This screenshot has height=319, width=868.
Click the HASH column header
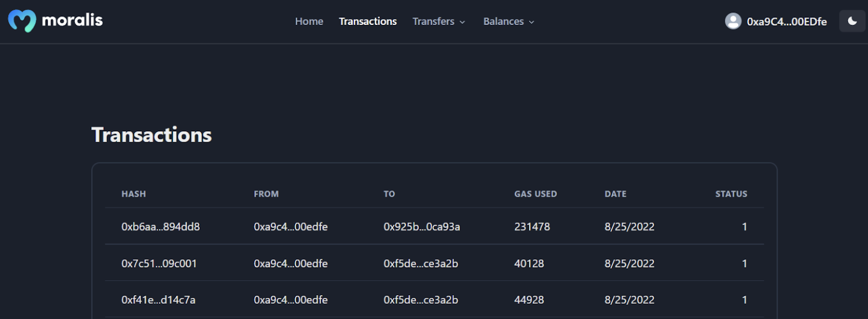click(133, 194)
